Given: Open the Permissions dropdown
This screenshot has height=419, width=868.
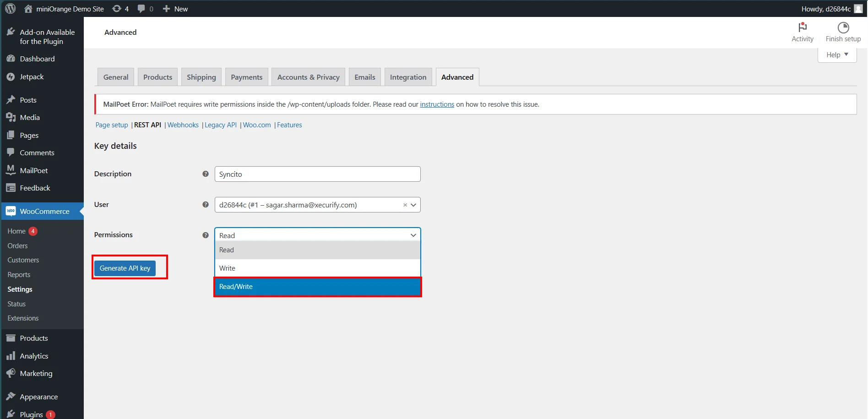Looking at the screenshot, I should [x=317, y=235].
